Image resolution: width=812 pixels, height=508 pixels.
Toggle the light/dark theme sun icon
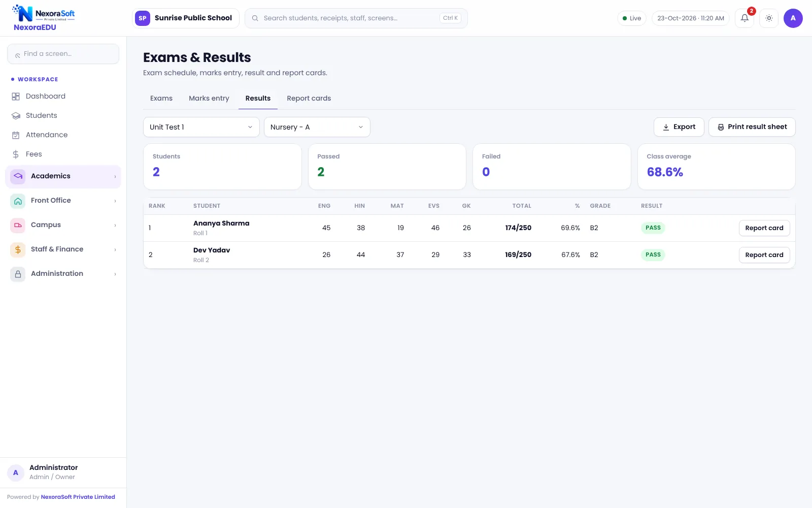[769, 18]
